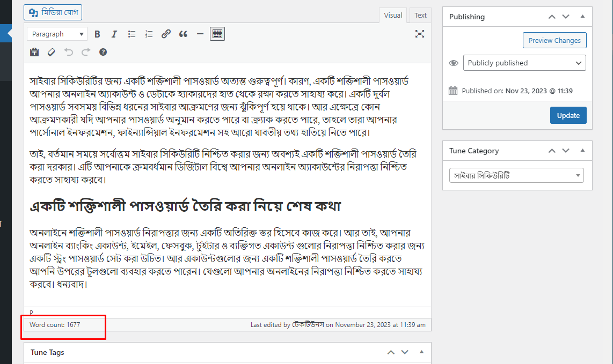The height and width of the screenshot is (364, 613).
Task: Select the Visual editor tab
Action: pyautogui.click(x=393, y=16)
